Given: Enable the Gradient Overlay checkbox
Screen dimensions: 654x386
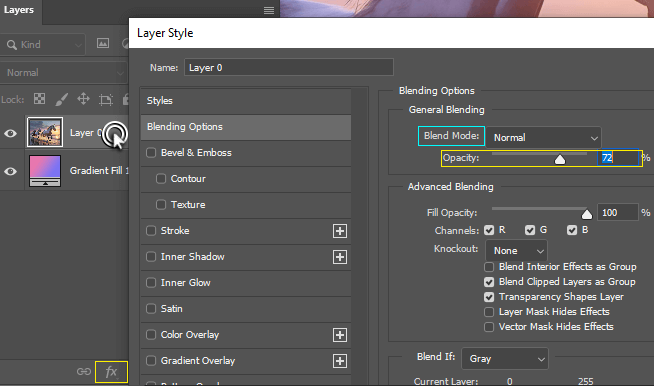Looking at the screenshot, I should [151, 361].
